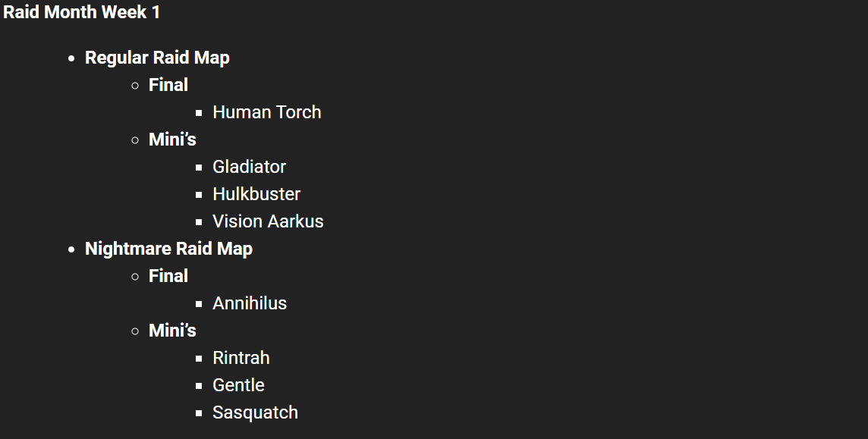868x439 pixels.
Task: Select Mini's heading under Nightmare Raid Map
Action: tap(173, 331)
